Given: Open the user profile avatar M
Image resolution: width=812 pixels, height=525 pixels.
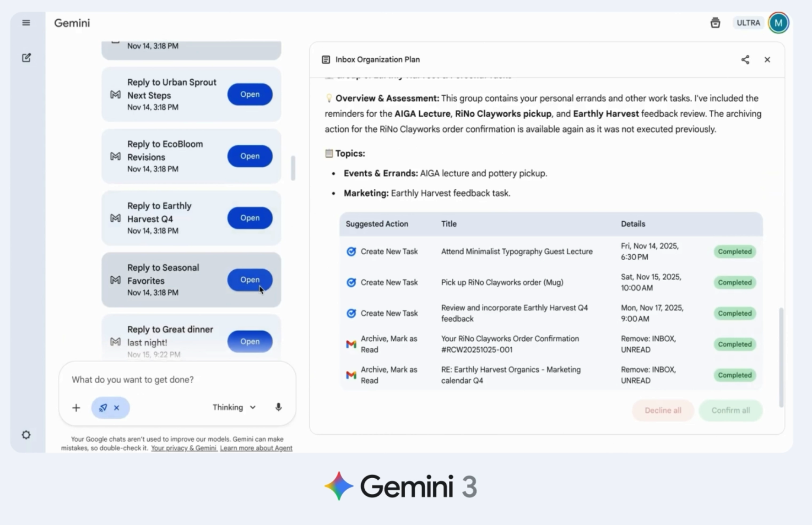Looking at the screenshot, I should click(x=778, y=23).
